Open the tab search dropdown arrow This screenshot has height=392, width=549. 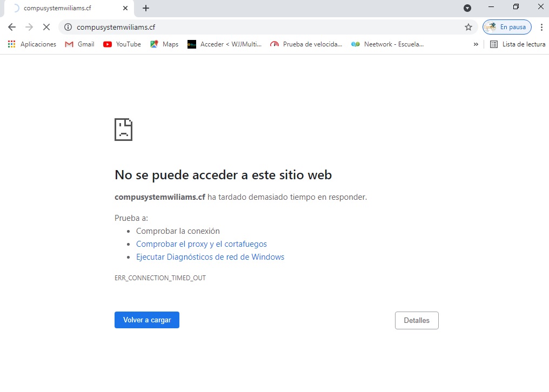467,8
